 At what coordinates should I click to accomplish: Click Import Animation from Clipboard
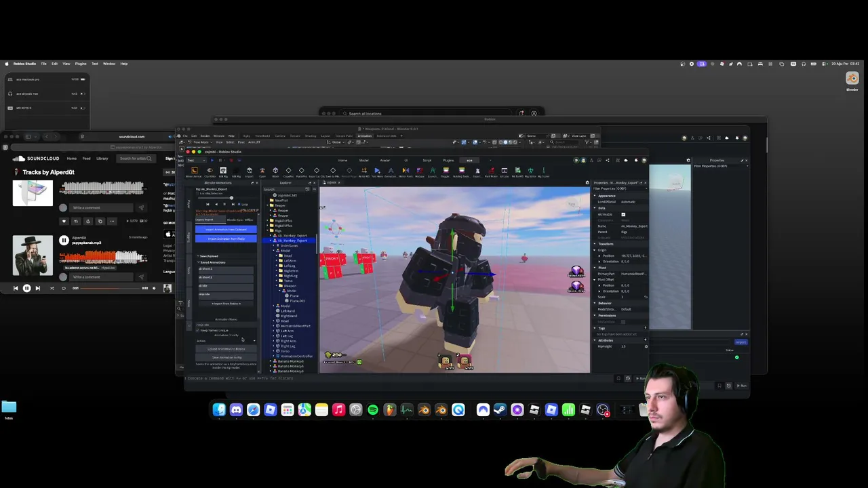226,229
